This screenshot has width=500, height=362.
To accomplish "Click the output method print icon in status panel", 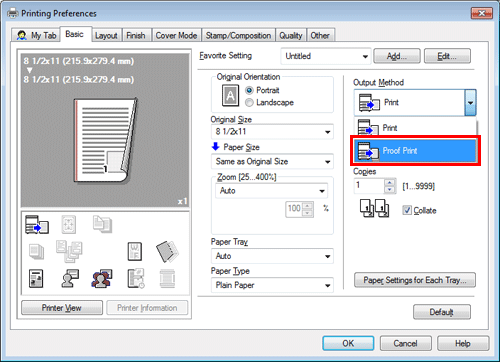I will pos(37,224).
